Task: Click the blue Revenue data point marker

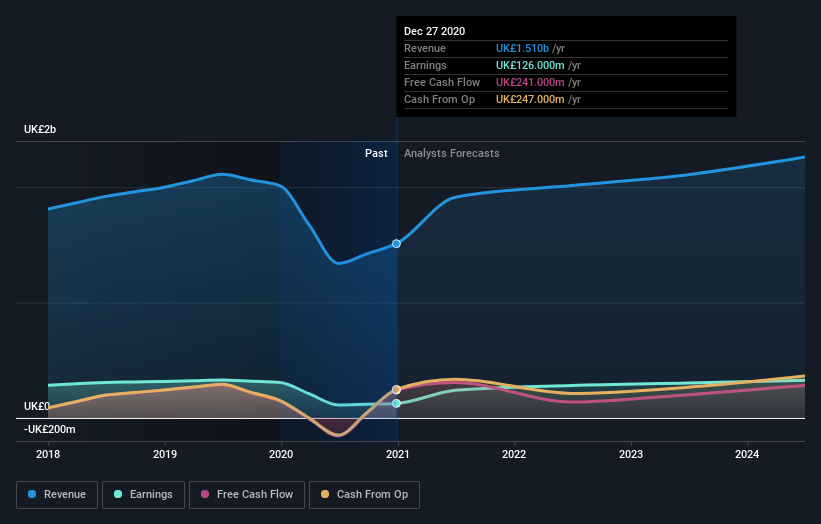Action: click(396, 243)
